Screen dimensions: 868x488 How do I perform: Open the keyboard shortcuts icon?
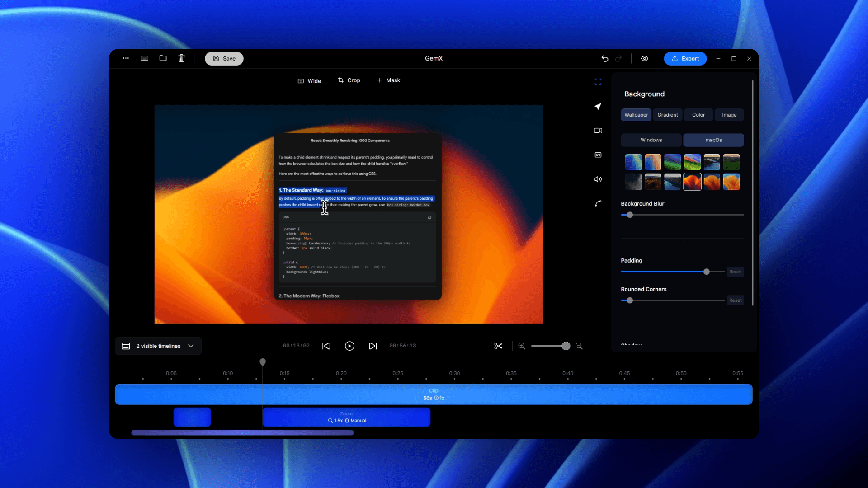[144, 58]
